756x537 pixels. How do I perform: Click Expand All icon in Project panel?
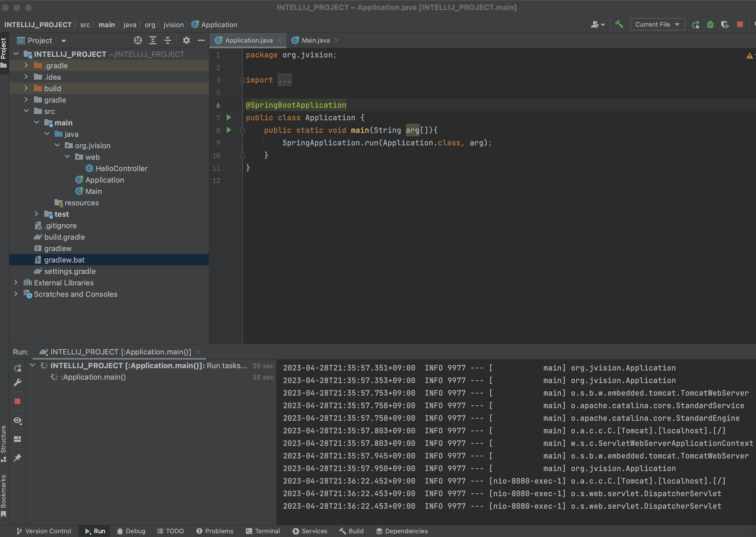coord(153,40)
